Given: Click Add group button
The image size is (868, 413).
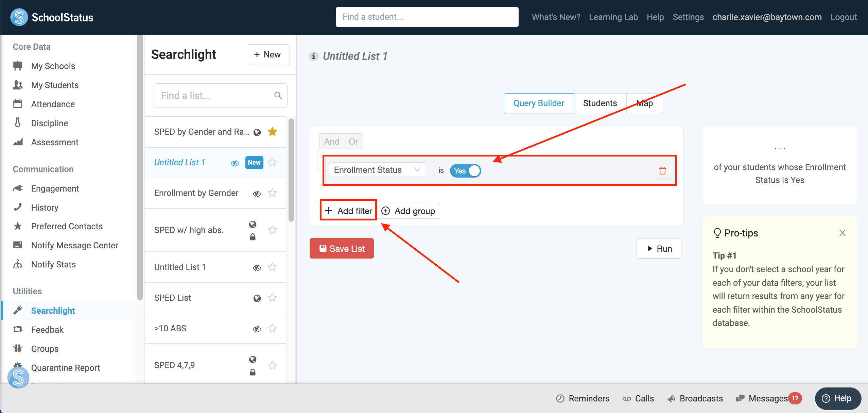Looking at the screenshot, I should (x=408, y=211).
